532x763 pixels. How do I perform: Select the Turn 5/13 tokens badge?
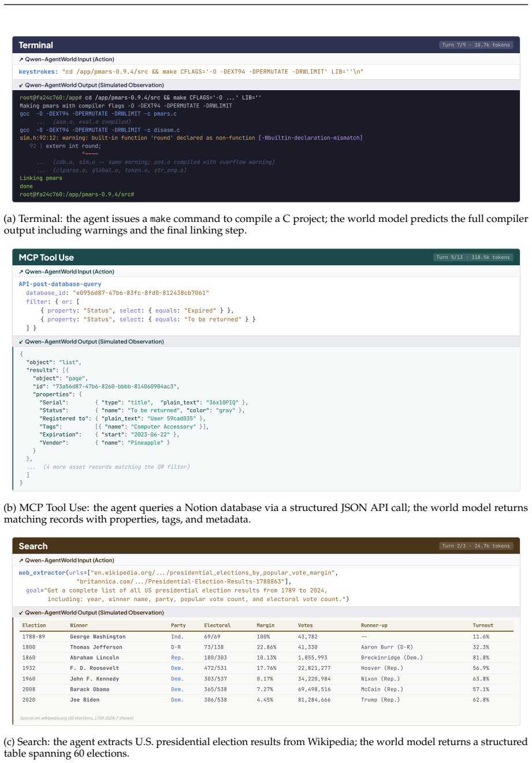[474, 257]
